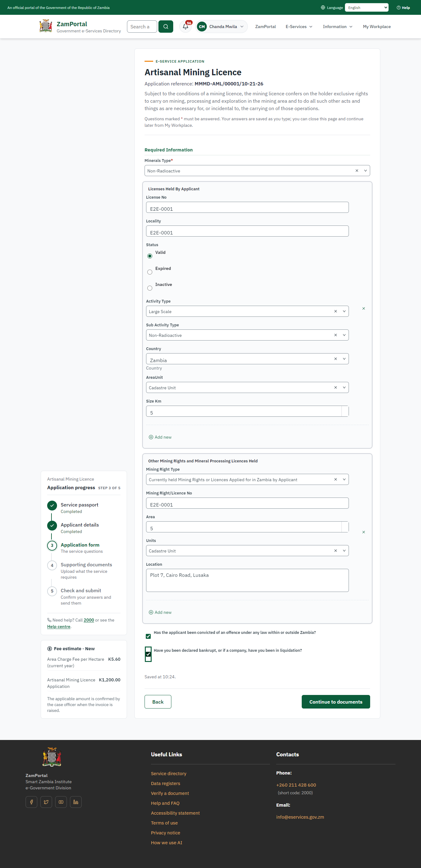Open the How we use AI link
The image size is (421, 868).
(x=166, y=843)
